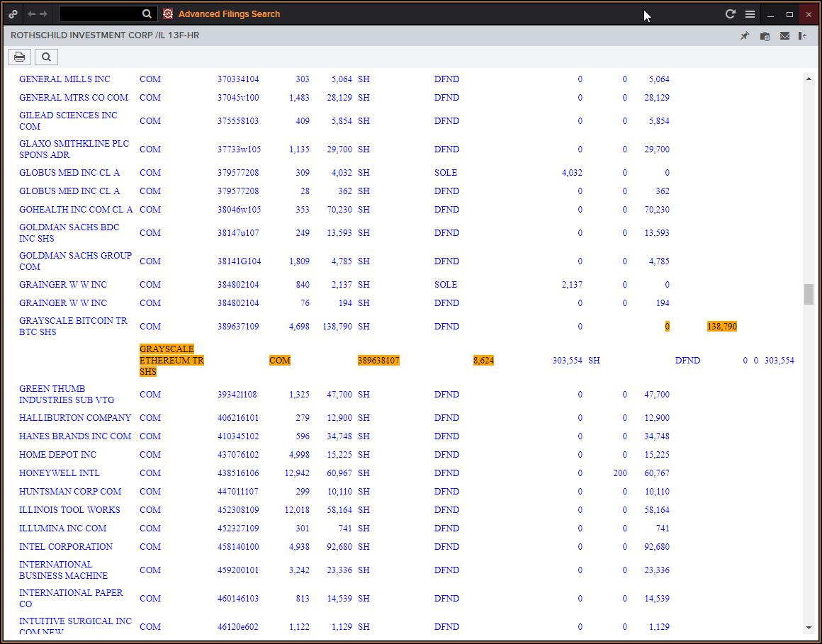The image size is (822, 644).
Task: Open the hamburger menu
Action: point(750,14)
